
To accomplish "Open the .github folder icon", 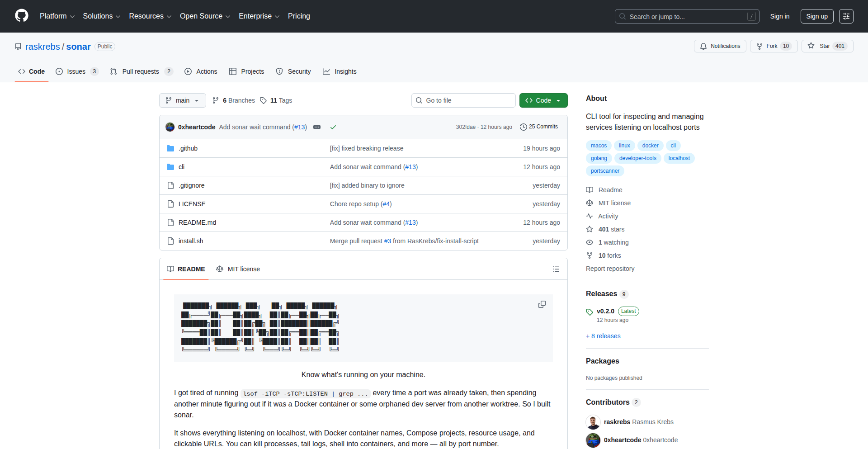I will [170, 148].
